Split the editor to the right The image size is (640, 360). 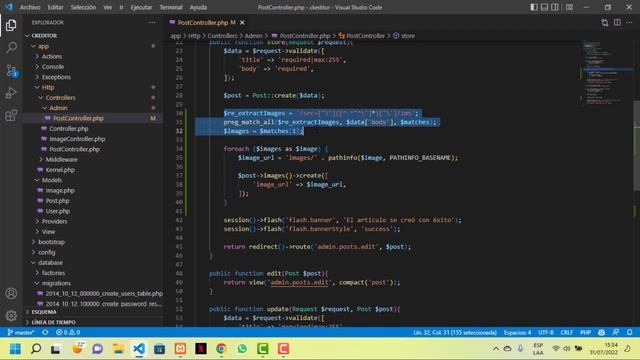click(617, 22)
